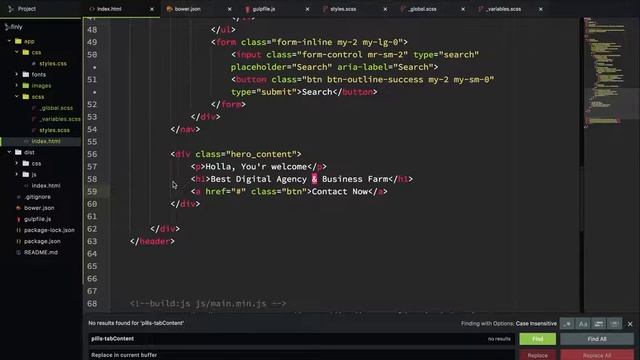Collapse the scss folder

point(17,97)
